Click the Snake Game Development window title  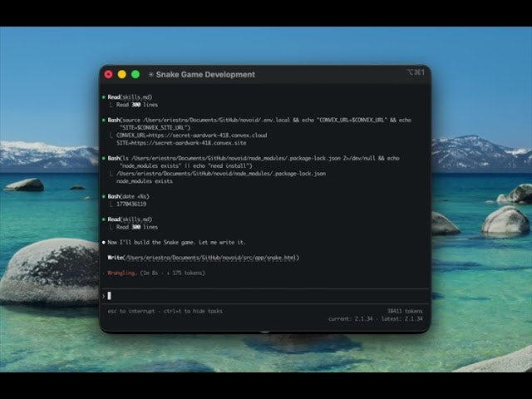[205, 75]
